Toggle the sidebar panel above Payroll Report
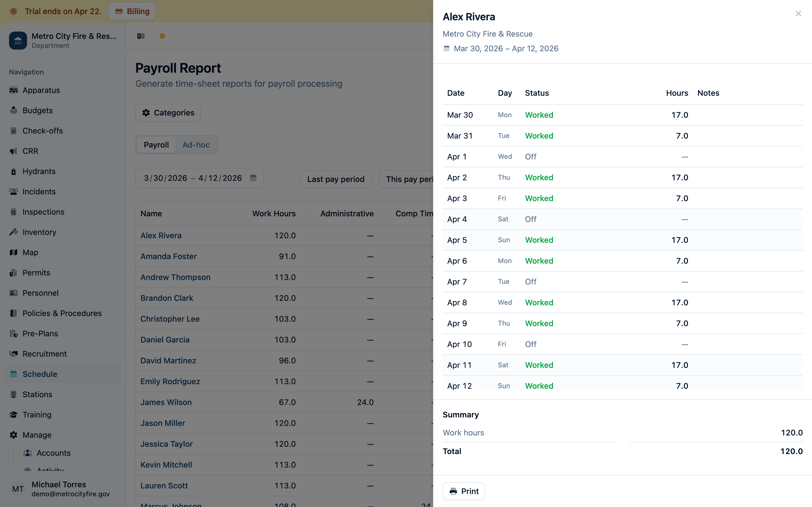812x507 pixels. pyautogui.click(x=141, y=36)
